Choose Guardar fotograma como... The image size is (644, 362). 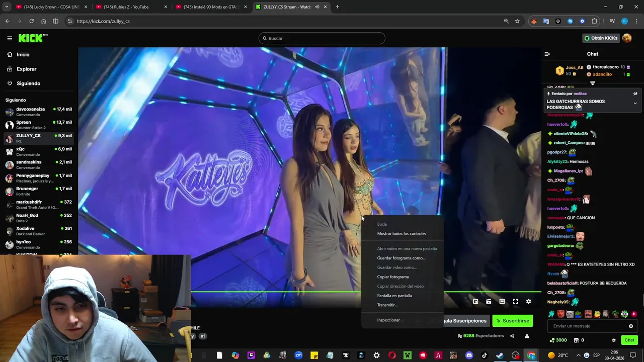click(401, 258)
